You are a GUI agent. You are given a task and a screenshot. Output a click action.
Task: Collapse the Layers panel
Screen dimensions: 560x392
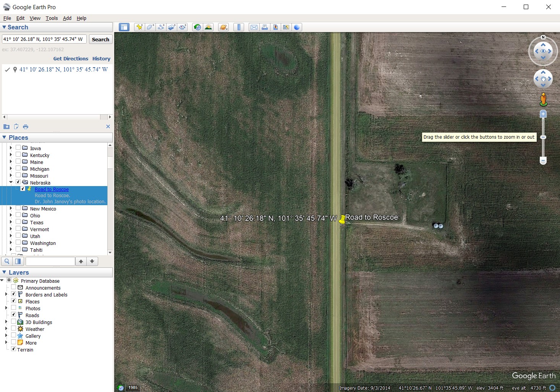click(x=4, y=272)
